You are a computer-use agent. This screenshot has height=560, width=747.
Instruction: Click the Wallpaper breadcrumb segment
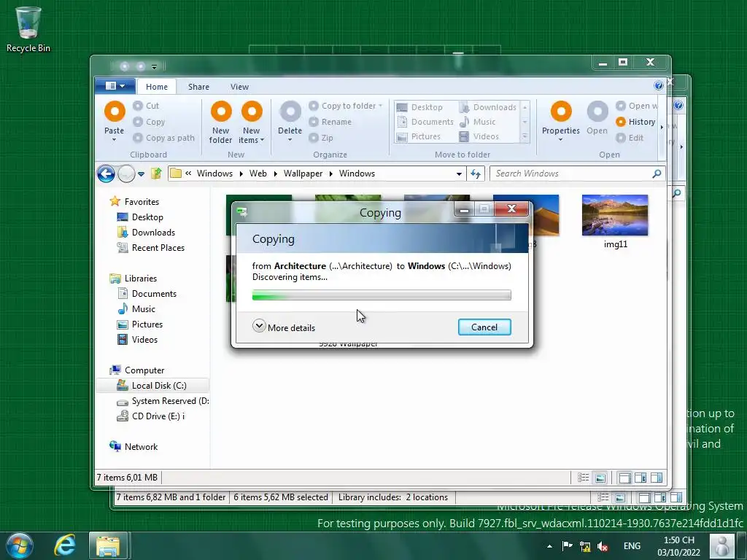303,174
